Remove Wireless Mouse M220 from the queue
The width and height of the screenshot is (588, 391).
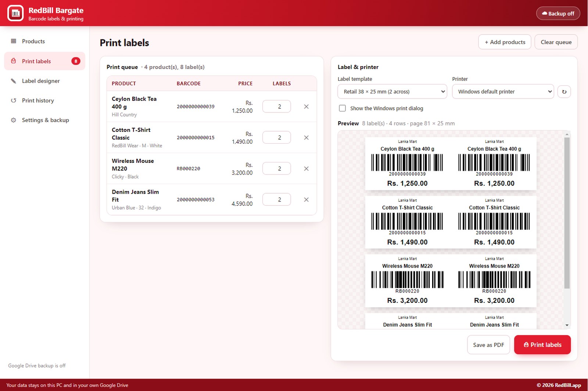click(306, 169)
